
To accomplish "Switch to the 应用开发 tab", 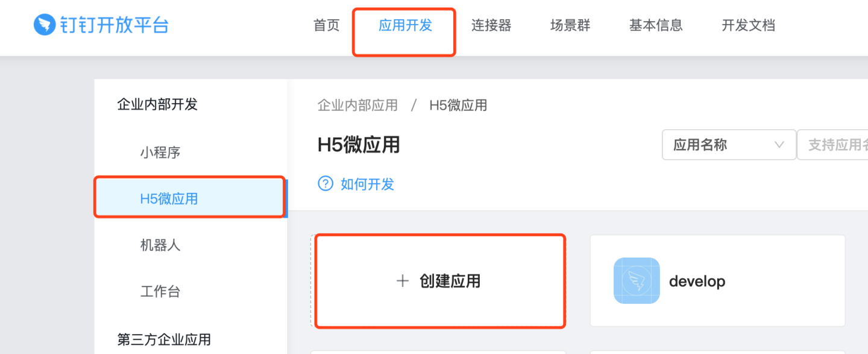I will pyautogui.click(x=405, y=25).
